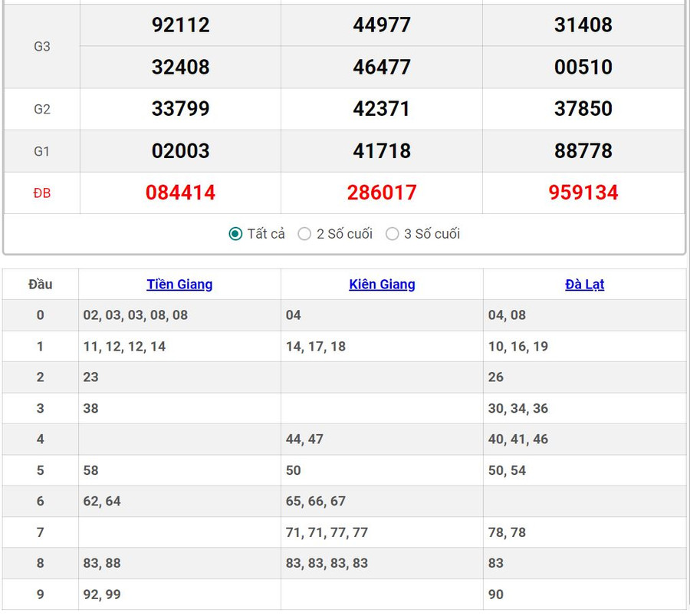Viewport: 690px width, 616px height.
Task: Open the Tiền Giang province link
Action: coord(179,285)
